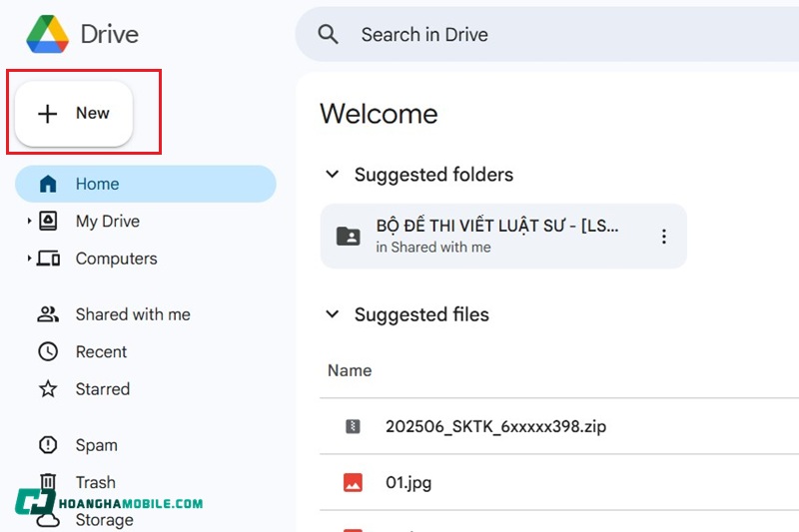Image resolution: width=799 pixels, height=532 pixels.
Task: Open the Trash section
Action: 95,482
